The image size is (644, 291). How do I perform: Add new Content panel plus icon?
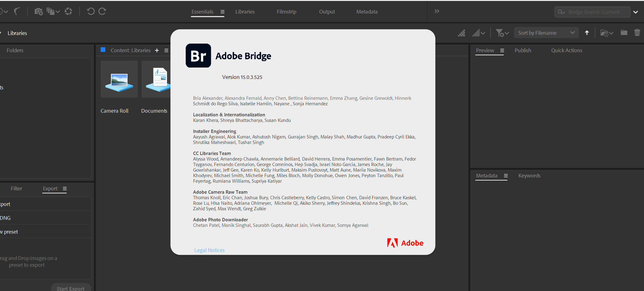157,50
